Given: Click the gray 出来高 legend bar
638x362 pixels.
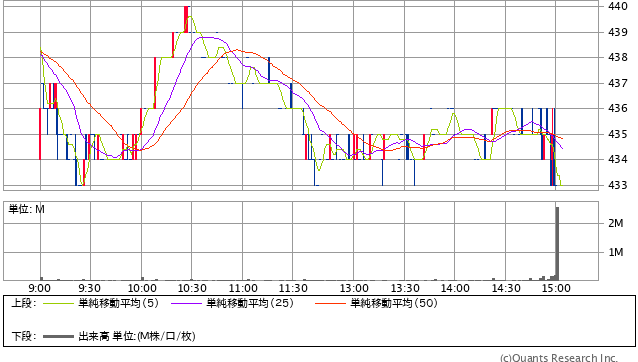Looking at the screenshot, I should tap(58, 337).
